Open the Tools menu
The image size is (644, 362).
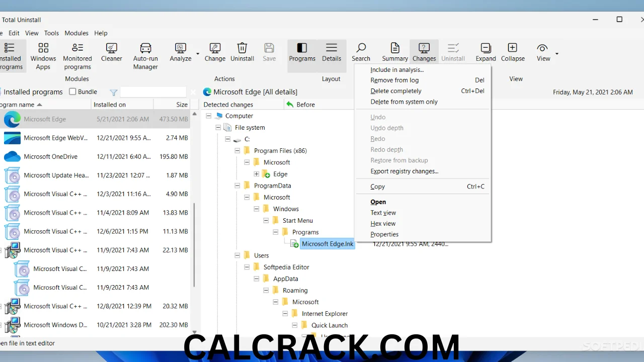51,33
